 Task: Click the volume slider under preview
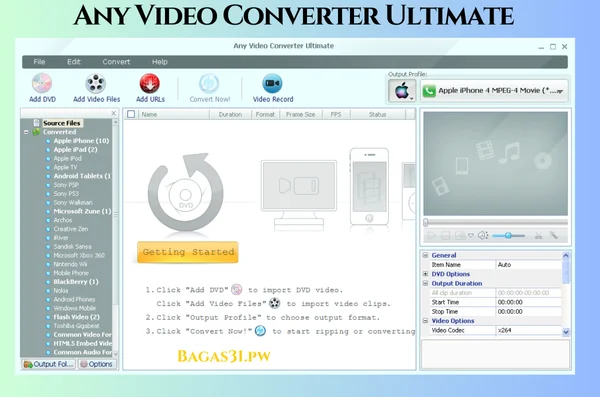point(509,235)
